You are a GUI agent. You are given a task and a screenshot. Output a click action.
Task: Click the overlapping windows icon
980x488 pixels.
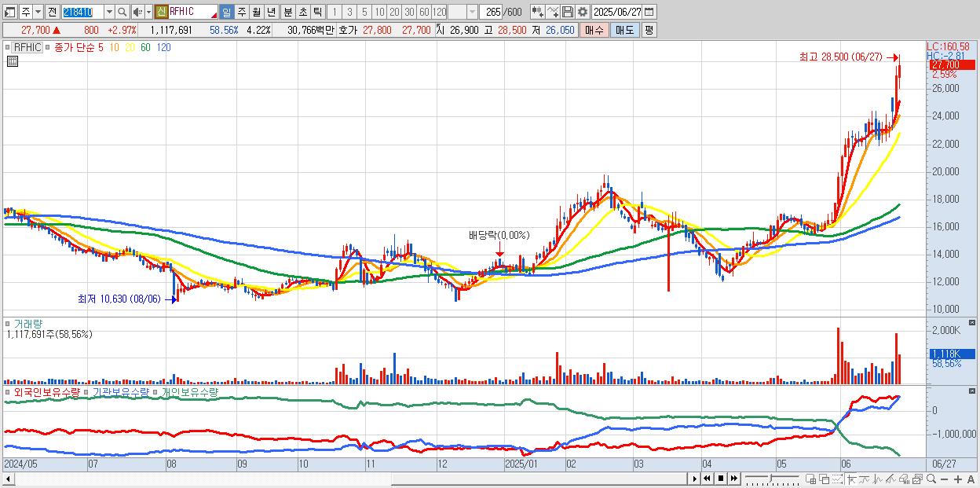pos(825,479)
